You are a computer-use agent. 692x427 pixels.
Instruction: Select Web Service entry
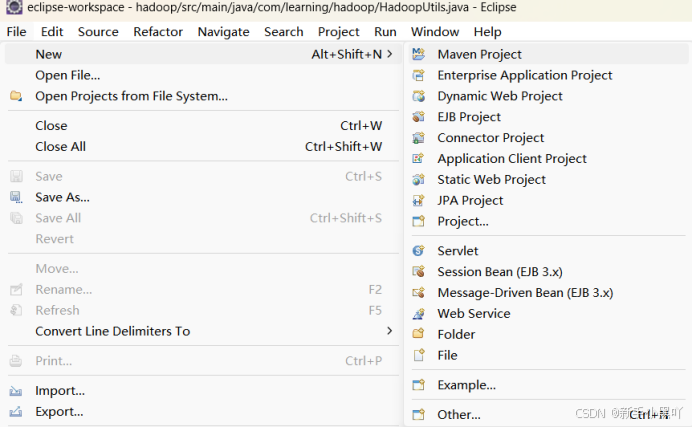(x=548, y=313)
